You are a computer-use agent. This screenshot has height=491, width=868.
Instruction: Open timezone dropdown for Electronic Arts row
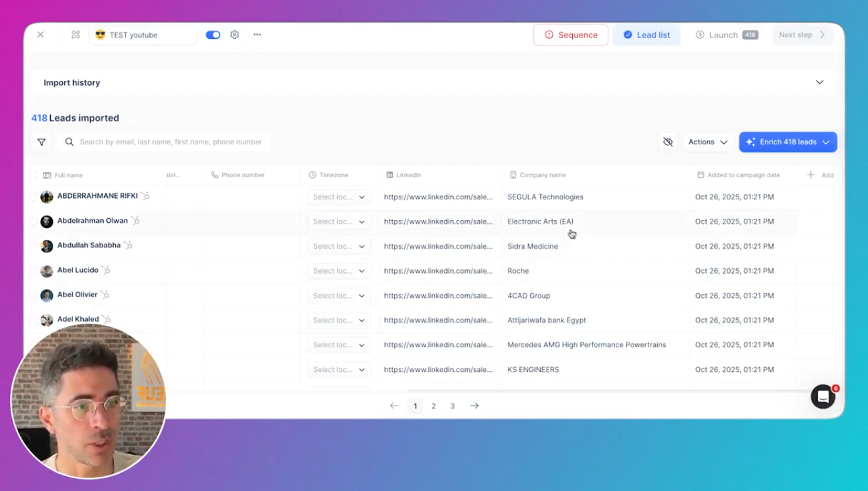point(339,221)
